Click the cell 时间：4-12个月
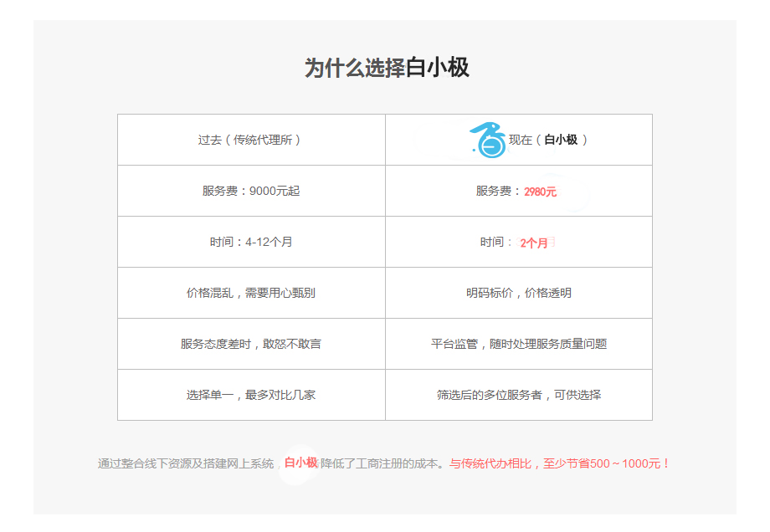Screen dimensions: 770x532 (x=251, y=242)
